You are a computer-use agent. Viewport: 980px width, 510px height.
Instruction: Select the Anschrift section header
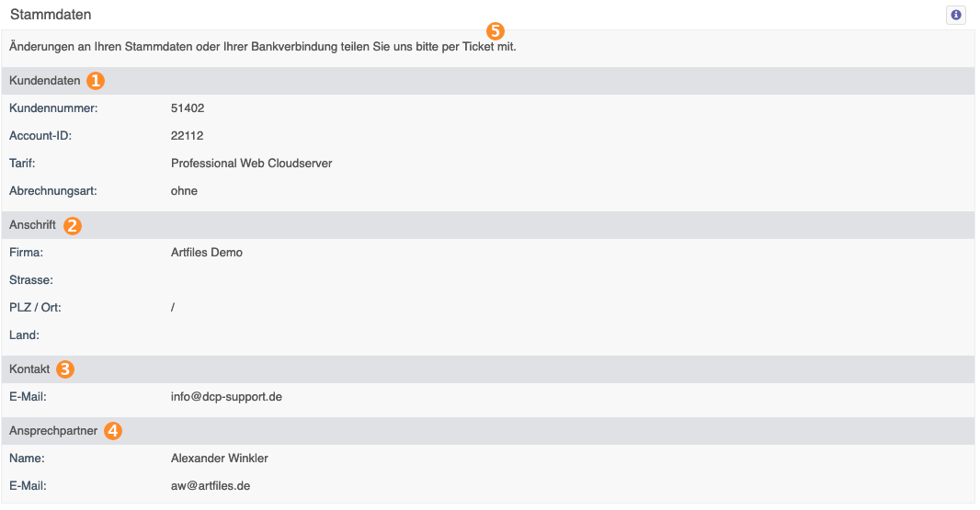tap(487, 225)
